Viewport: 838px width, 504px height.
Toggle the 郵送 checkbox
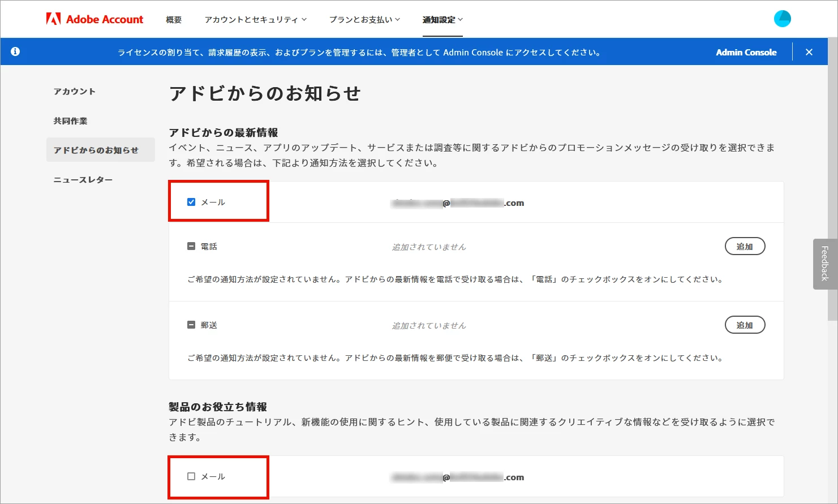tap(191, 325)
